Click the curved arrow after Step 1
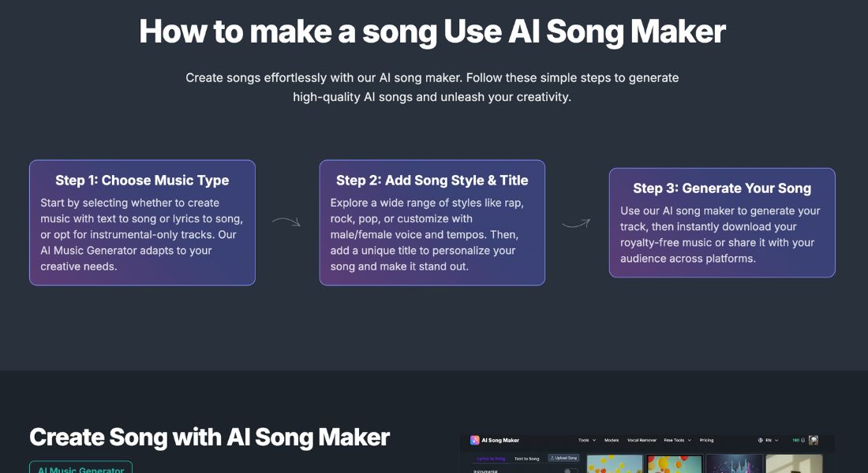 [286, 222]
